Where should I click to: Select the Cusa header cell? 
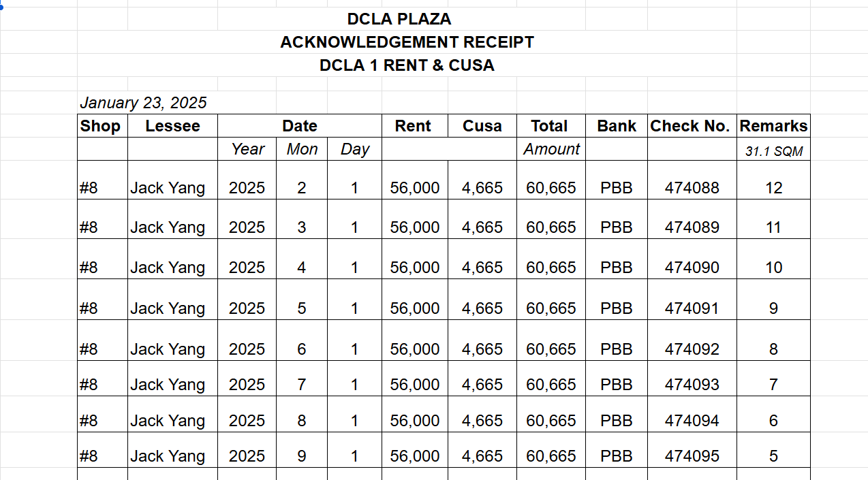click(x=482, y=126)
